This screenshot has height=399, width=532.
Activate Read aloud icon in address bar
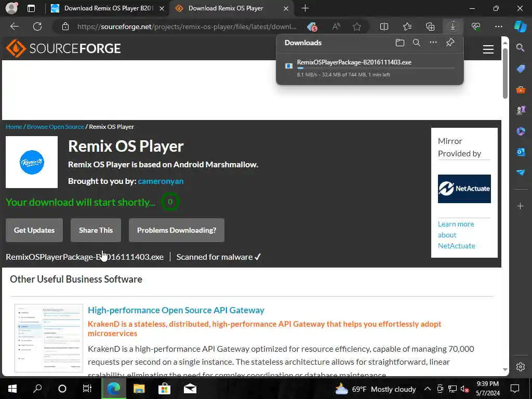click(x=336, y=26)
